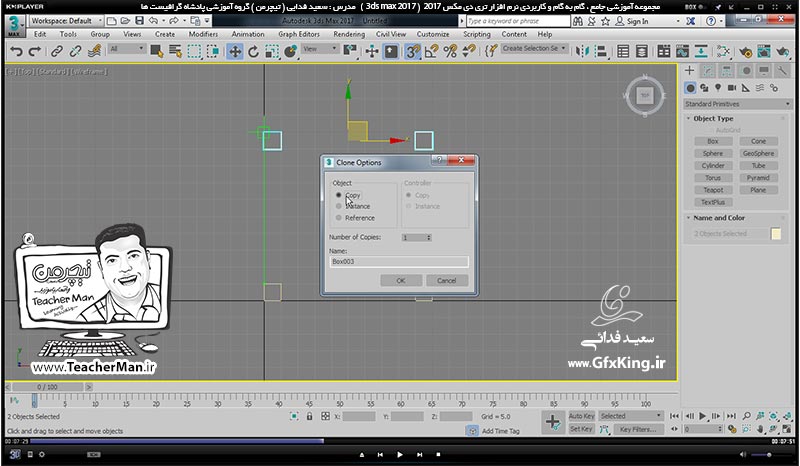Toggle the Spinner Snap icon

[x=469, y=51]
